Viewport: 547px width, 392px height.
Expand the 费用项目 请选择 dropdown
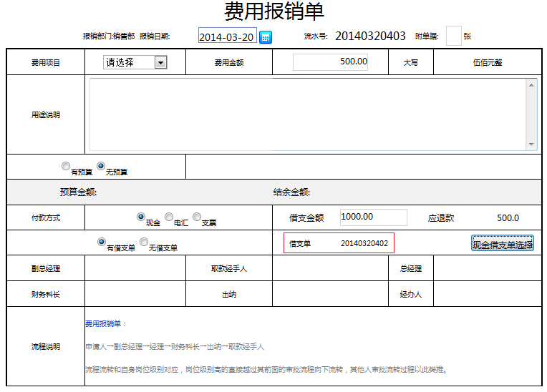pyautogui.click(x=160, y=62)
